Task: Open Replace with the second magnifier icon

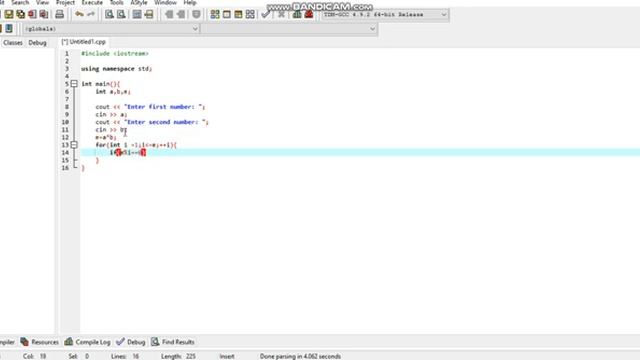Action: (121, 15)
